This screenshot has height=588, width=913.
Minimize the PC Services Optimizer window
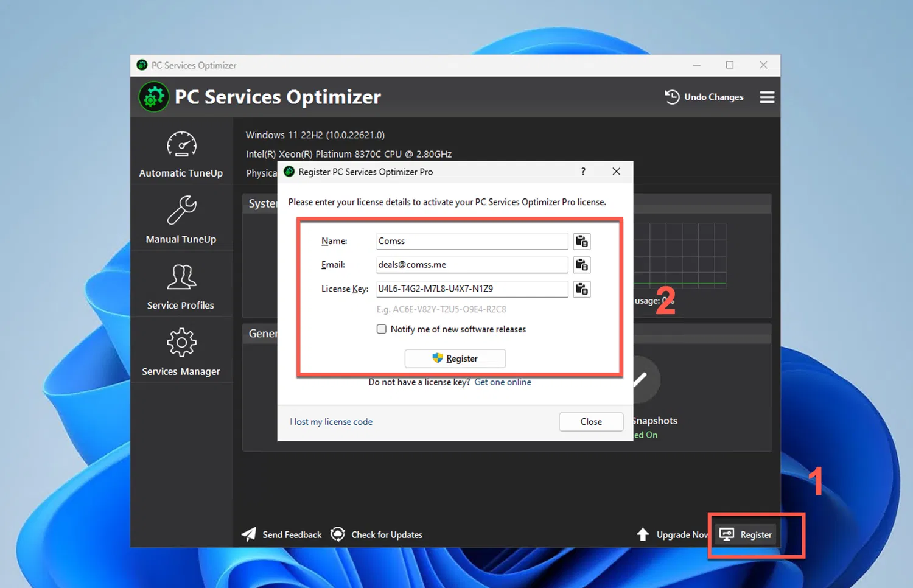(697, 65)
